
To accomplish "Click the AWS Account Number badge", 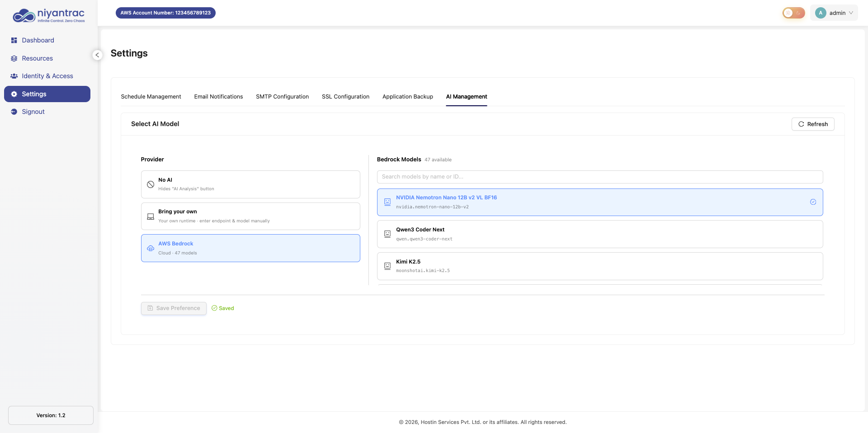I will pos(165,13).
